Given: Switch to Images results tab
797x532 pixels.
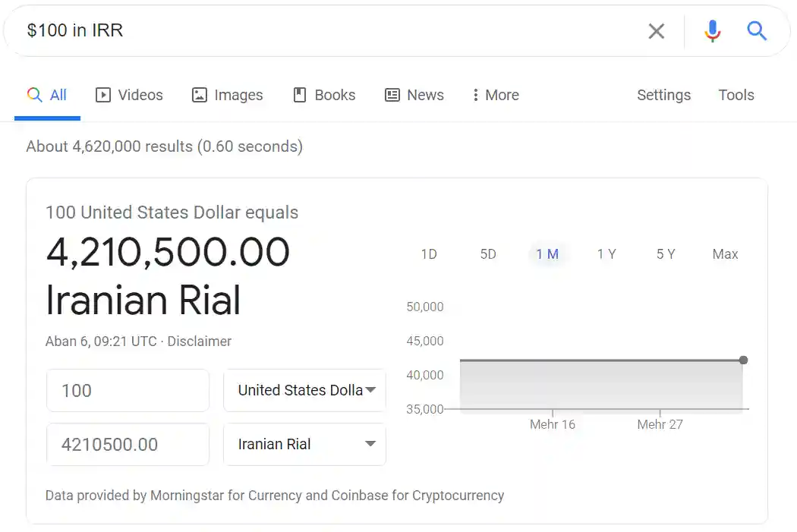Looking at the screenshot, I should 227,95.
